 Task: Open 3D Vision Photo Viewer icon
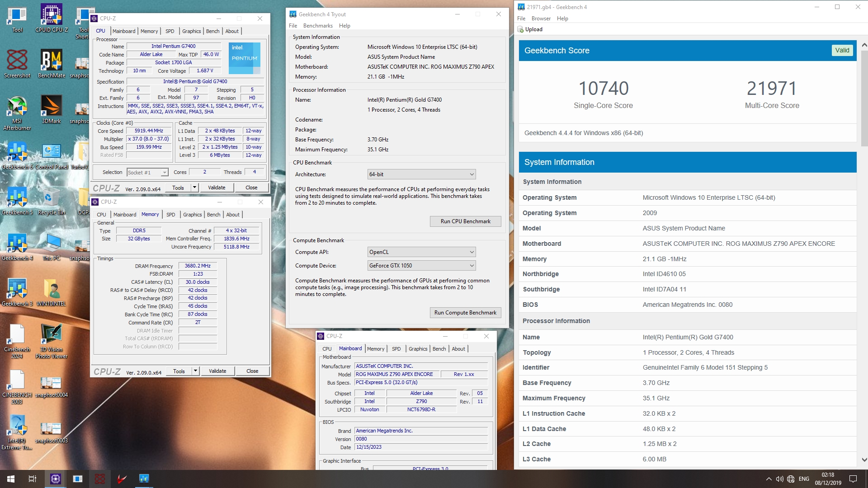pyautogui.click(x=52, y=341)
